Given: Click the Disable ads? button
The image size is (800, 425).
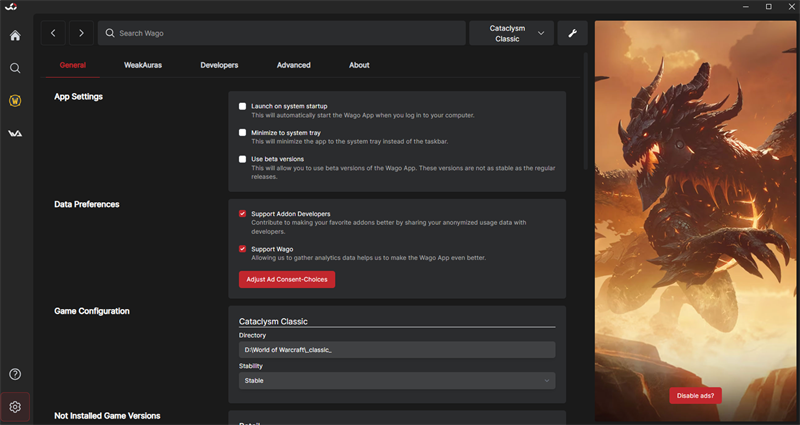Looking at the screenshot, I should [695, 395].
